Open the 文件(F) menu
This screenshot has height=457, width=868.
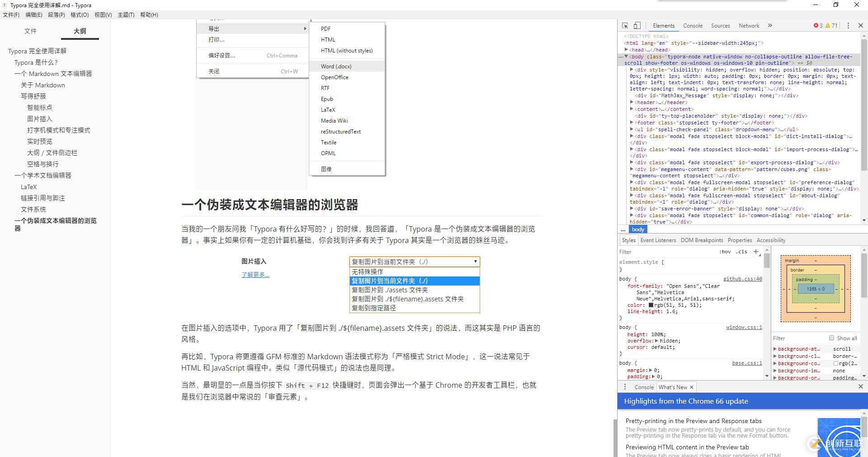click(11, 15)
